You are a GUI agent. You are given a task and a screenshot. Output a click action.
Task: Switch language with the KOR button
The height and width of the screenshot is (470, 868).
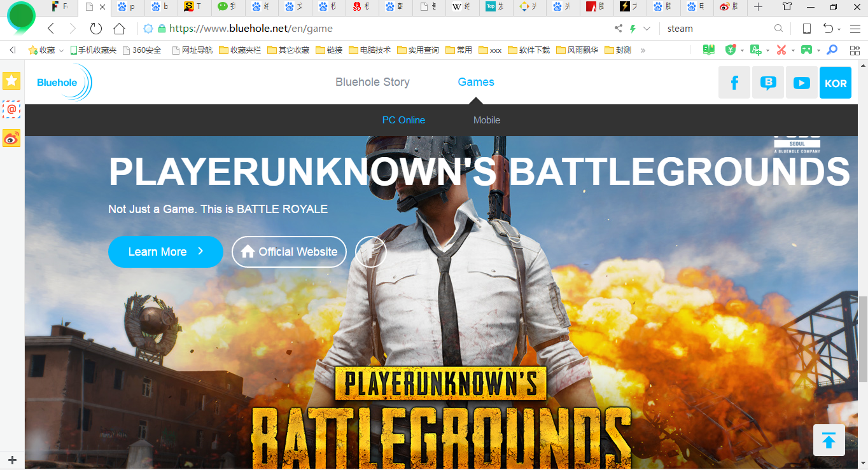[x=836, y=83]
